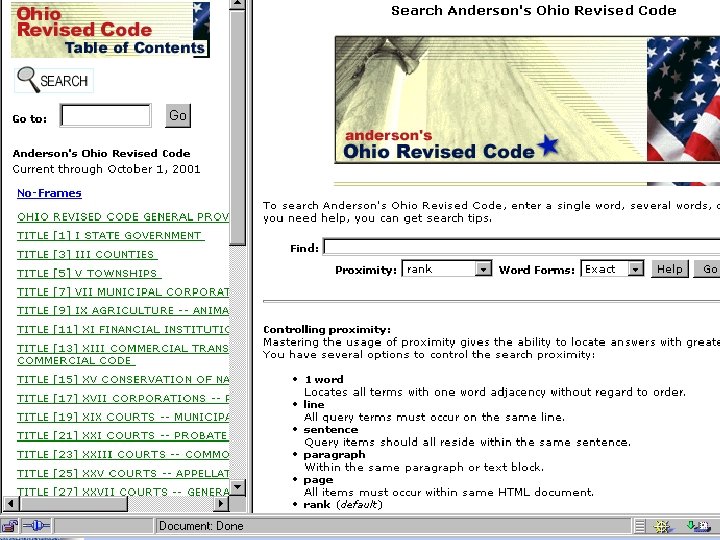720x540 pixels.
Task: Click 'Search Anderson's Ohio Revised Code' heading
Action: (534, 11)
